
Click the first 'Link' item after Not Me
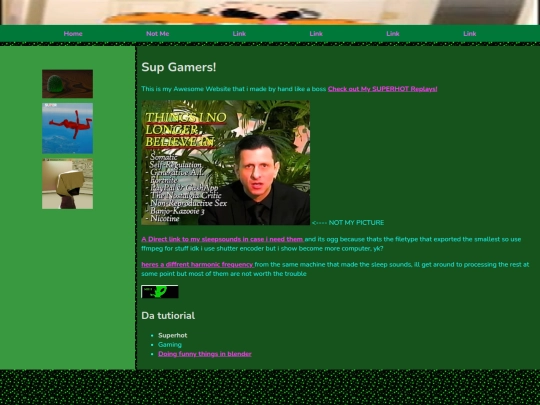tap(239, 34)
